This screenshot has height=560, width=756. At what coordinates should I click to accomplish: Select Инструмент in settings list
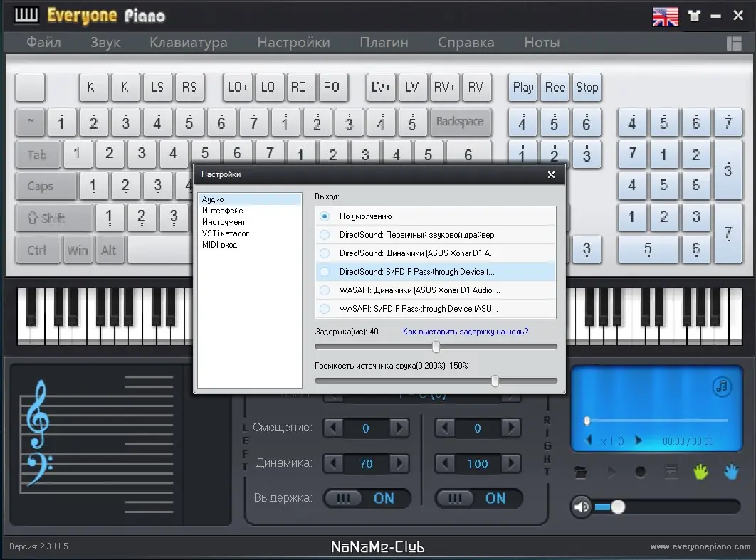pyautogui.click(x=250, y=222)
